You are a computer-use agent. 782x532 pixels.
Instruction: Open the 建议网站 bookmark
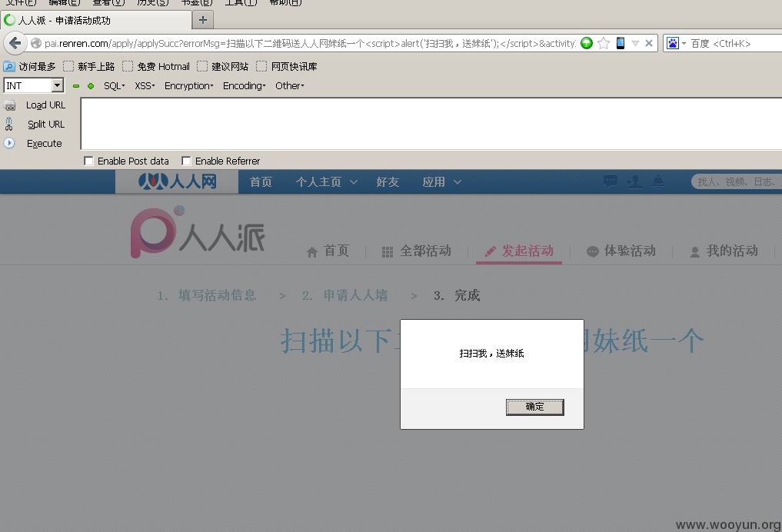pyautogui.click(x=223, y=66)
